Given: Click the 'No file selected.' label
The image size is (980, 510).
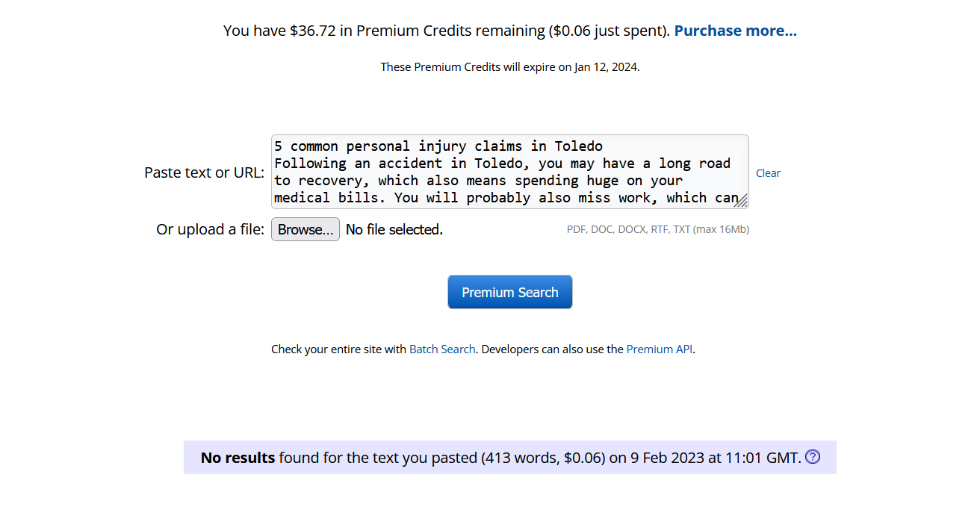Looking at the screenshot, I should click(394, 229).
